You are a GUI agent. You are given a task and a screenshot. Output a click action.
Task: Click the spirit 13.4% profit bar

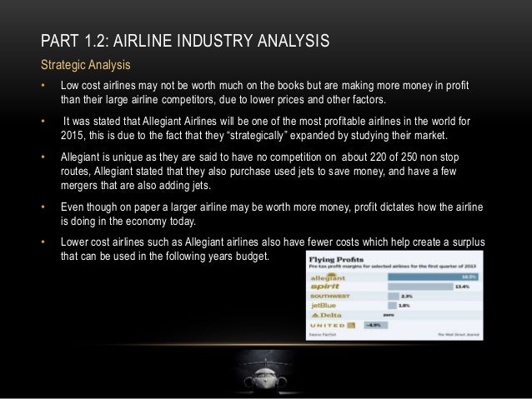point(420,287)
